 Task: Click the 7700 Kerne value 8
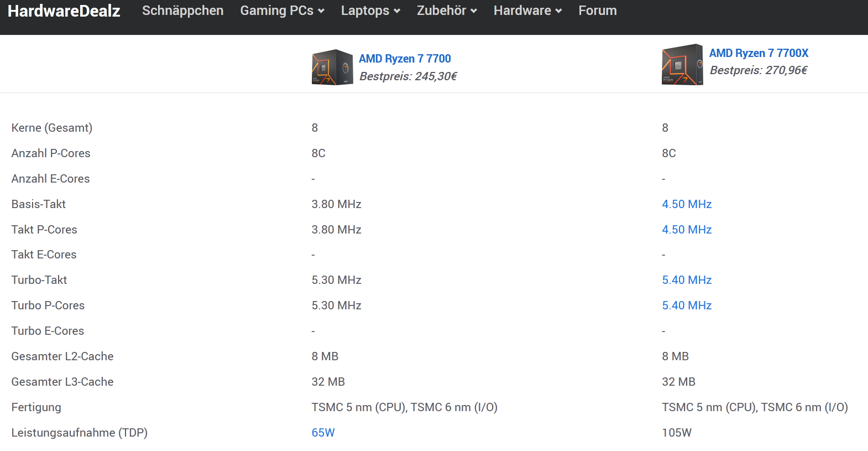315,128
